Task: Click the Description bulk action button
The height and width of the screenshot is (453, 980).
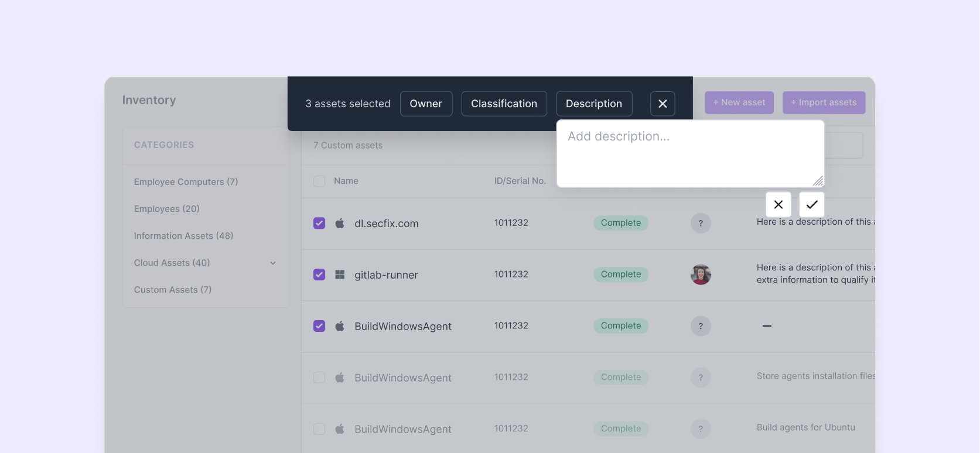Action: point(594,104)
